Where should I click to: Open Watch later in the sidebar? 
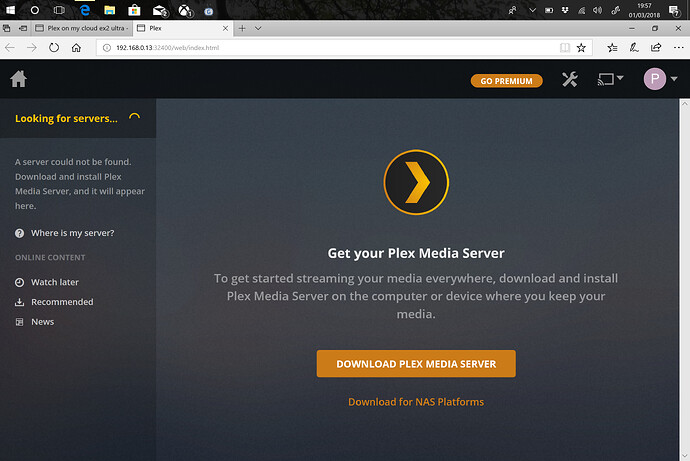(x=55, y=282)
